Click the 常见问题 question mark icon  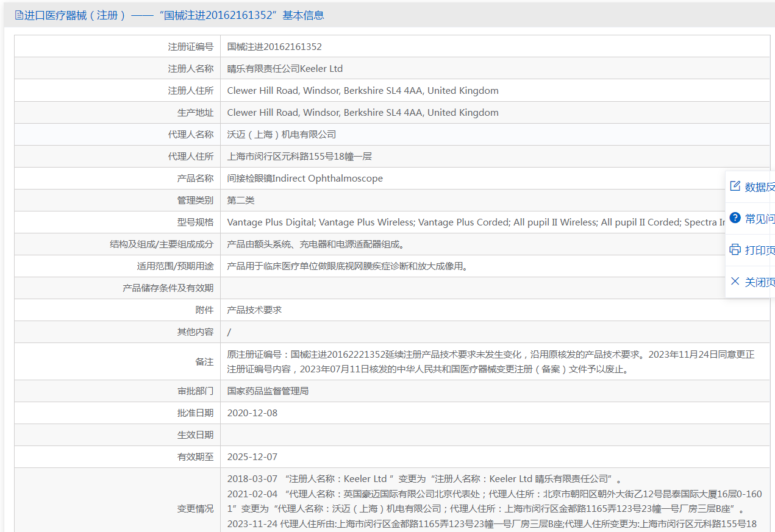click(x=735, y=218)
